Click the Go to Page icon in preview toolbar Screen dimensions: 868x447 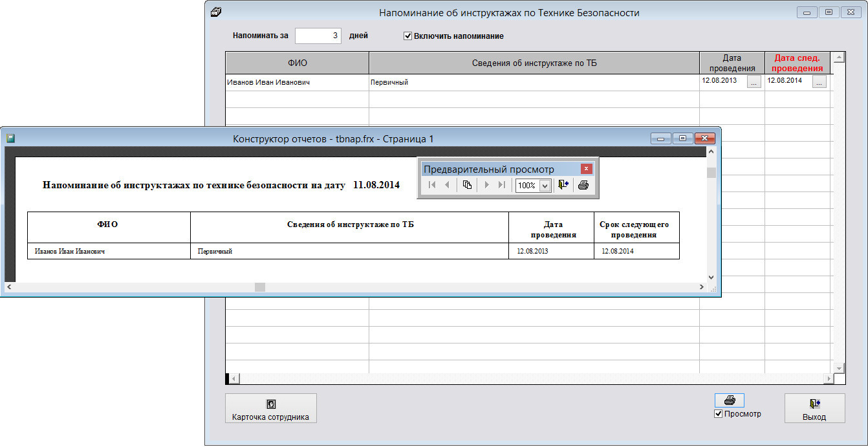pos(467,185)
